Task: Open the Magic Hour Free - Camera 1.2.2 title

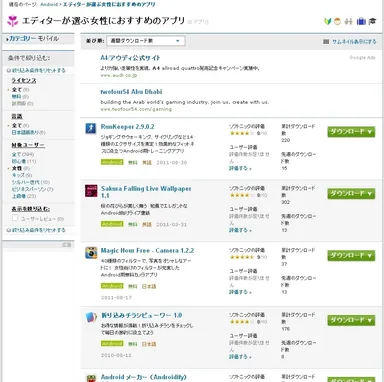Action: tap(147, 250)
